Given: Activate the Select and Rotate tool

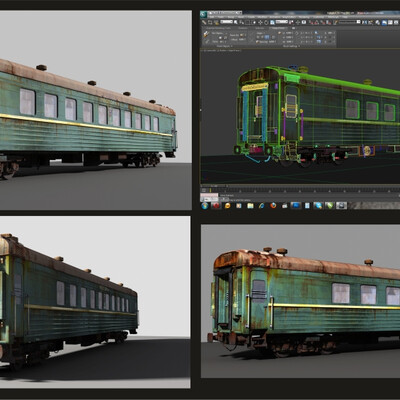Looking at the screenshot, I should tap(266, 22).
